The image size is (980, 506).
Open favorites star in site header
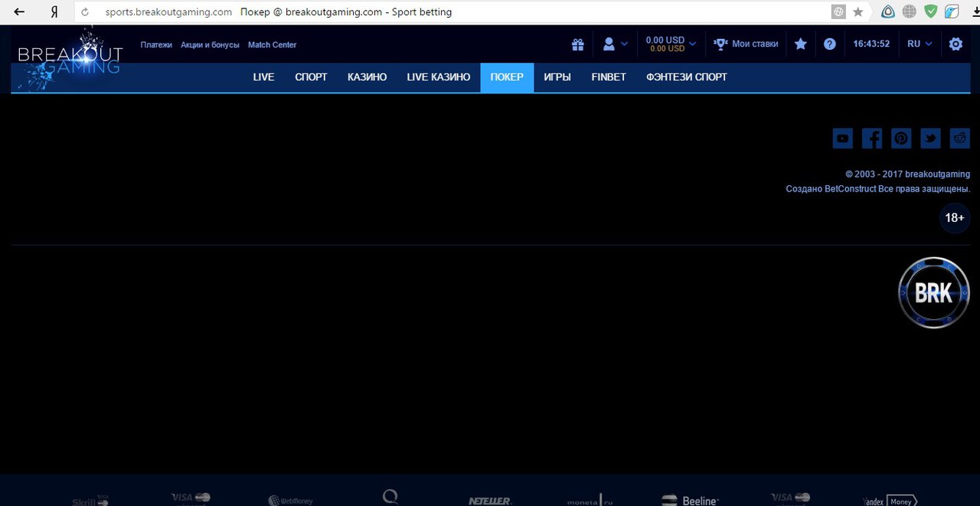click(x=801, y=44)
